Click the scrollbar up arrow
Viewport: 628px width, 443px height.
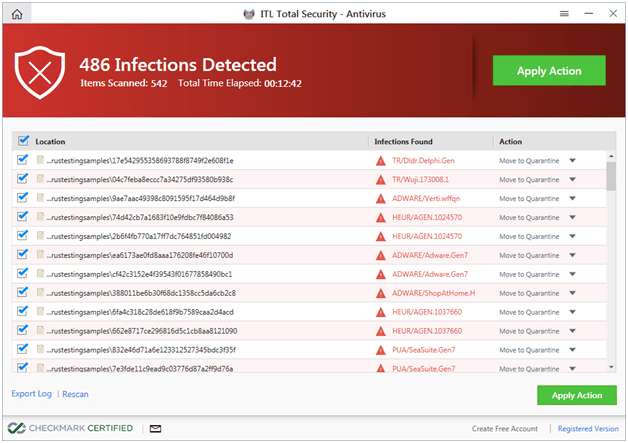click(611, 156)
